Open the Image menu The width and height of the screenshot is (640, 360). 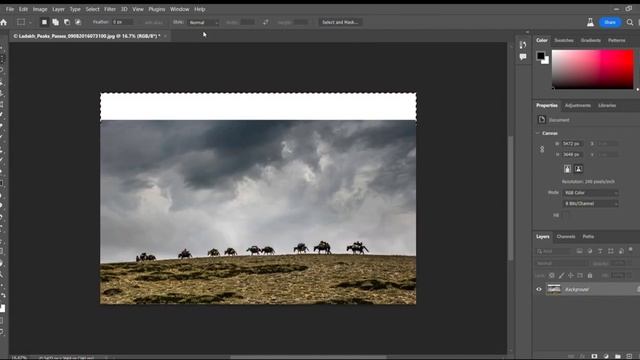[x=40, y=9]
